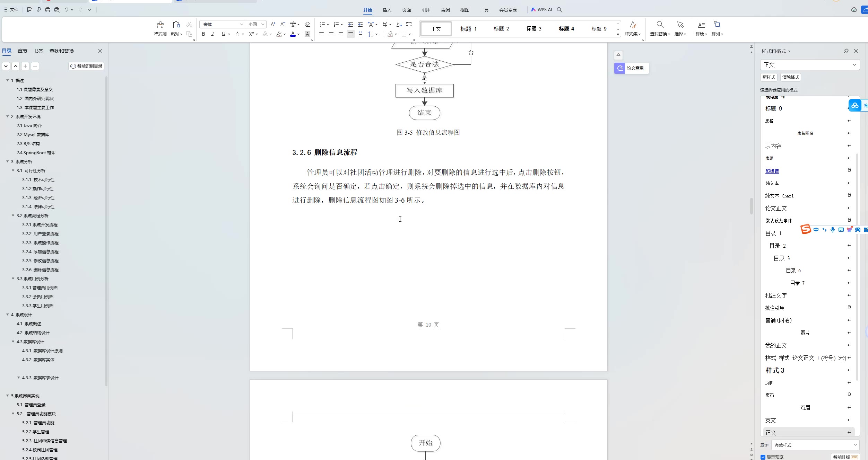This screenshot has width=868, height=460.
Task: Click the Undo arrow icon
Action: point(66,10)
